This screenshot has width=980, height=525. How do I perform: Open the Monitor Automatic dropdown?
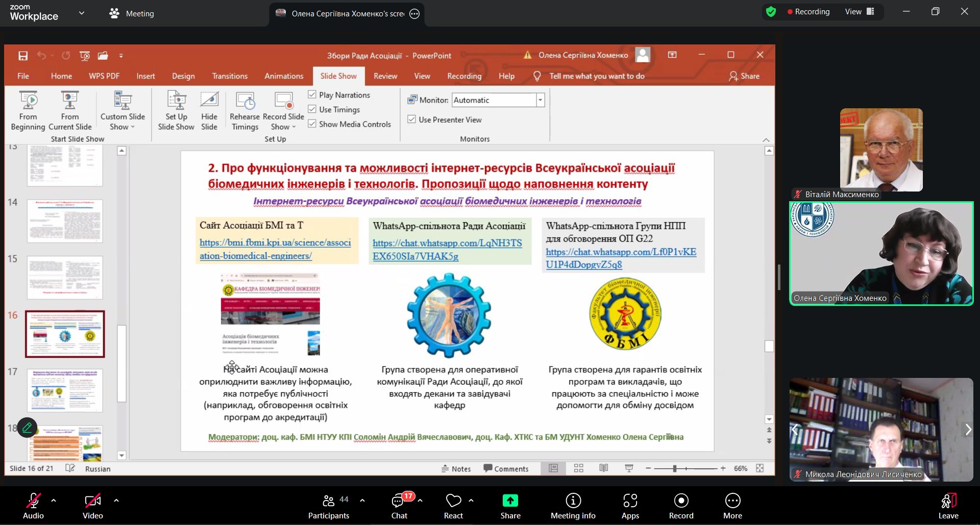point(540,100)
